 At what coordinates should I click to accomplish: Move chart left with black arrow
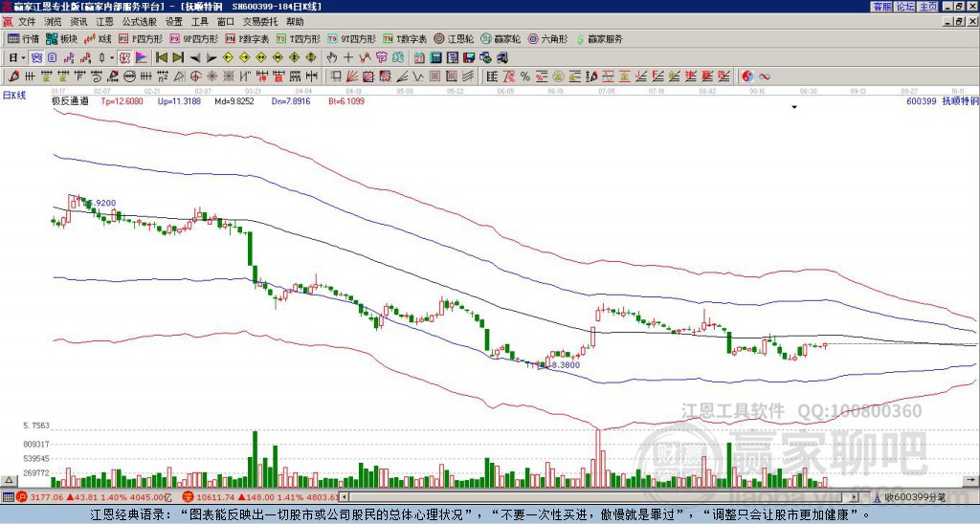(195, 57)
